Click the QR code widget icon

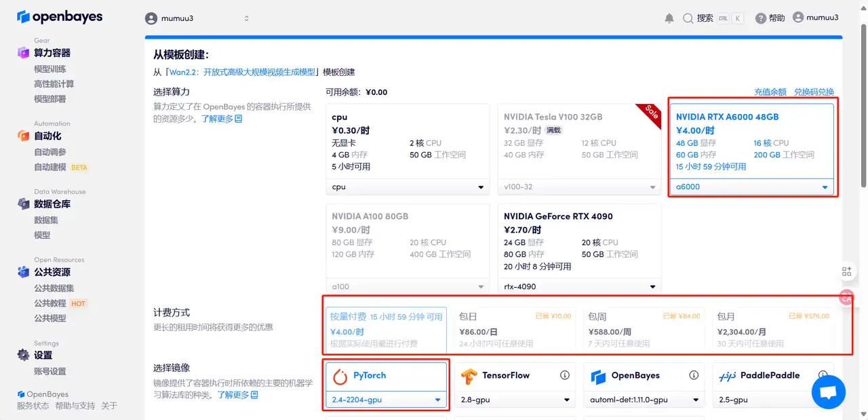[846, 271]
